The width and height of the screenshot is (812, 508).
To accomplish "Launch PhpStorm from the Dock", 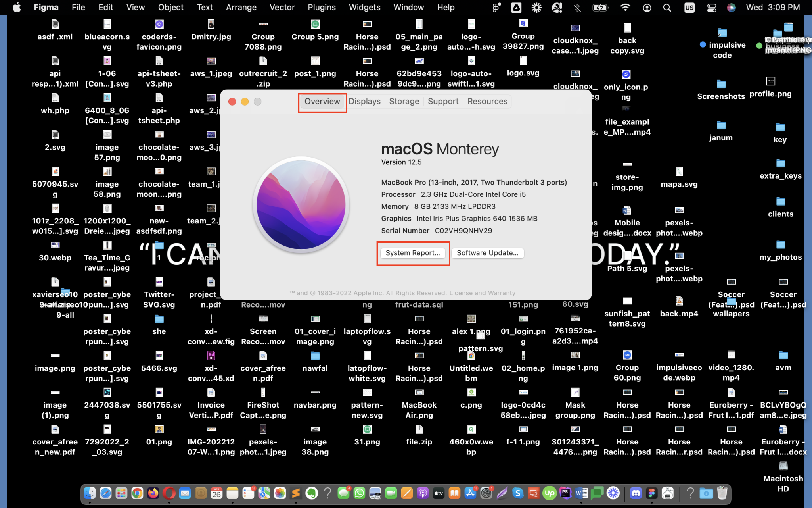I will click(x=565, y=493).
